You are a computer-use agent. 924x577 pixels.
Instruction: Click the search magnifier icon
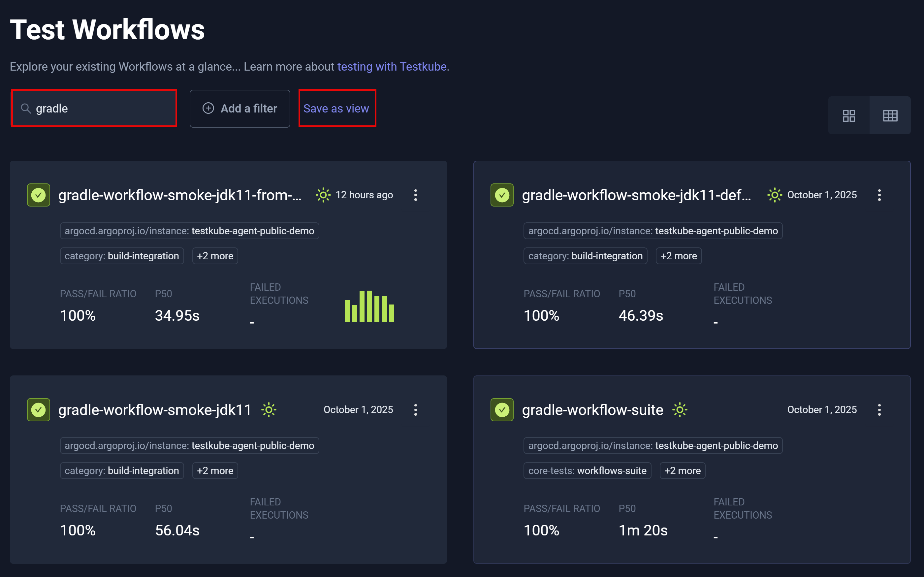(x=25, y=109)
